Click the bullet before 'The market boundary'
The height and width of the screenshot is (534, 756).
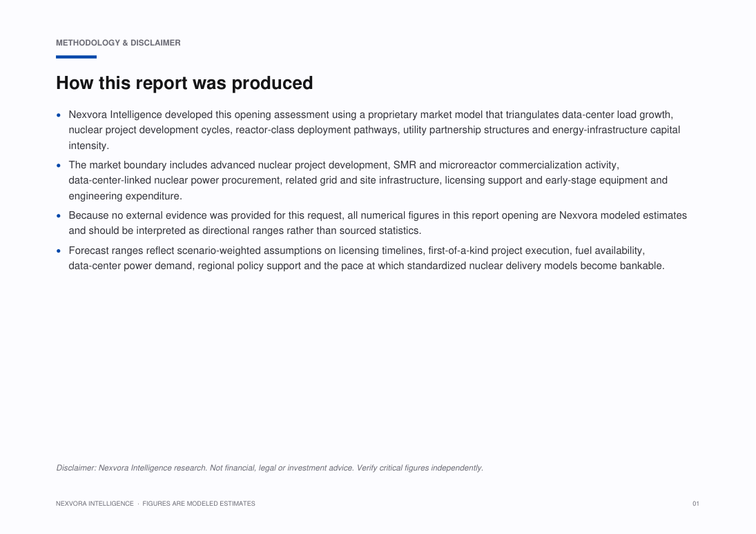tap(59, 166)
